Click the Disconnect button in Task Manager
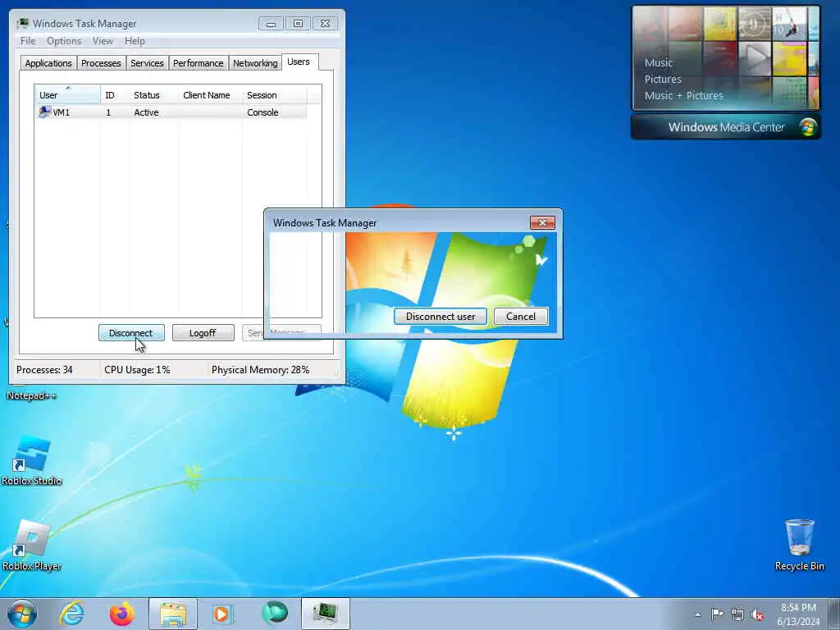 point(131,333)
